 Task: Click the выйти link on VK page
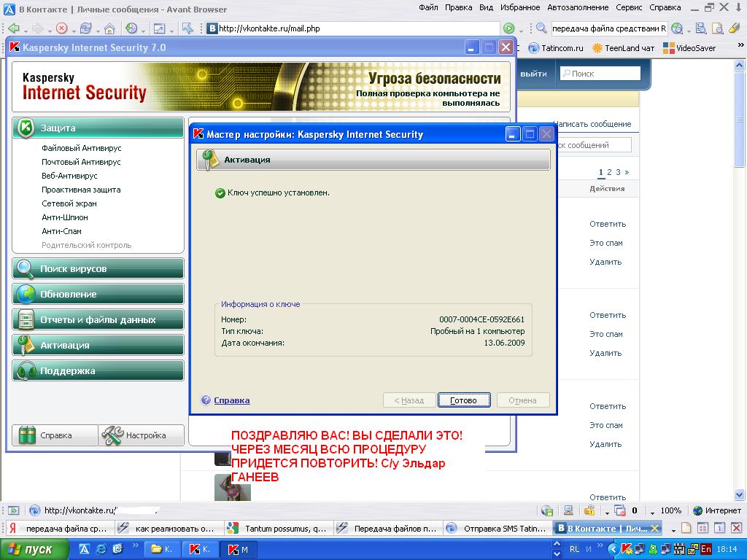pyautogui.click(x=533, y=74)
